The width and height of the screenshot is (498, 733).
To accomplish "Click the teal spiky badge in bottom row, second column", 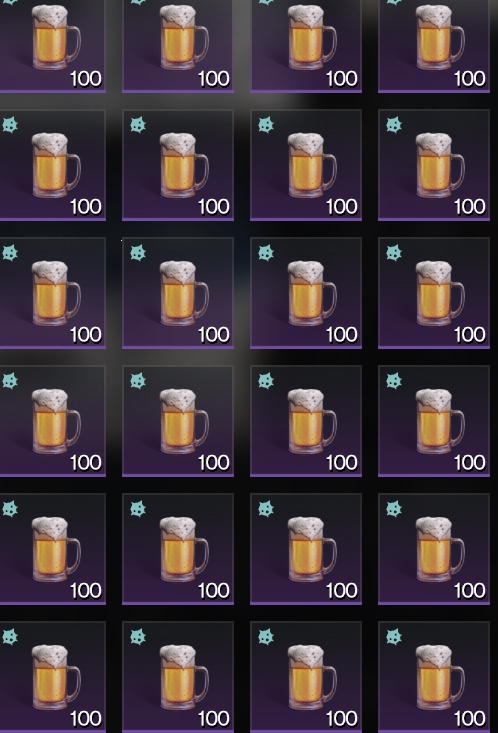I will (138, 637).
